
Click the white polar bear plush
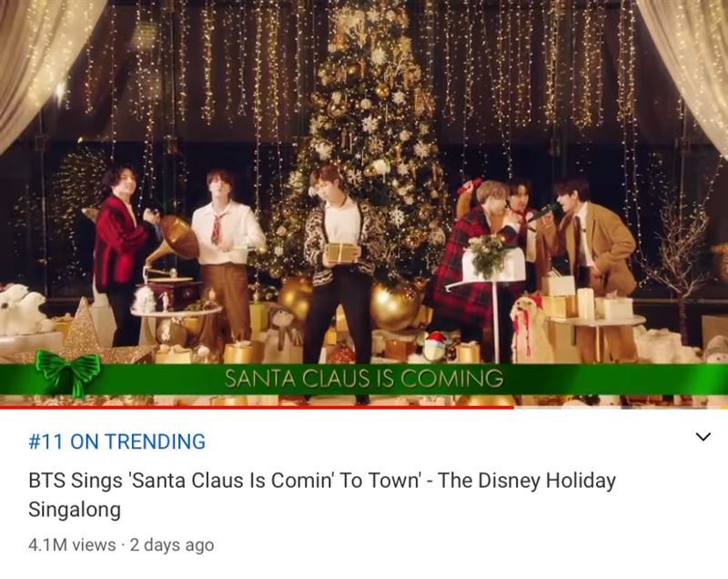click(x=22, y=310)
